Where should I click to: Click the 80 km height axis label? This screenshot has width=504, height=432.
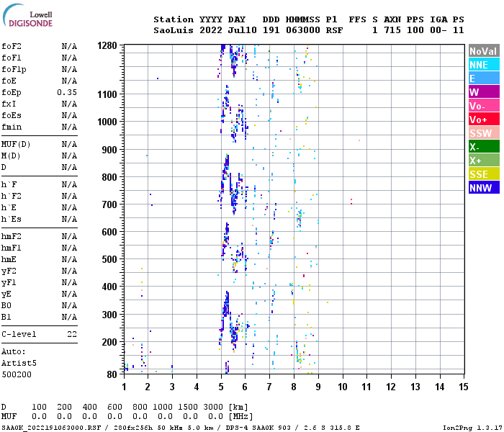click(112, 374)
